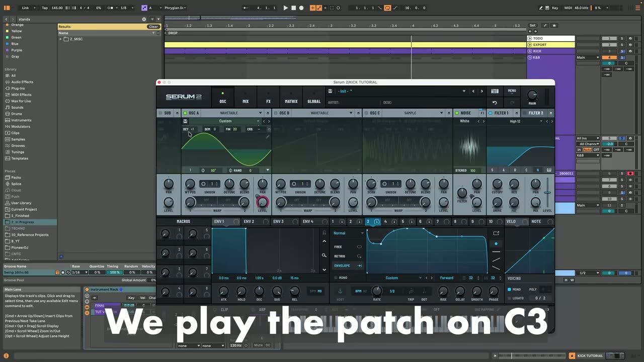Screen dimensions: 644x362
Task: Open OSC A Custom wavetable dropdown
Action: coord(225,121)
